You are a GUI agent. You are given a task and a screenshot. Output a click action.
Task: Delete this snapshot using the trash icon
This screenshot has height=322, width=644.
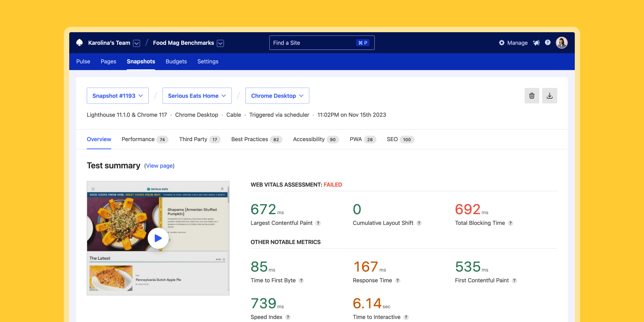coord(532,96)
